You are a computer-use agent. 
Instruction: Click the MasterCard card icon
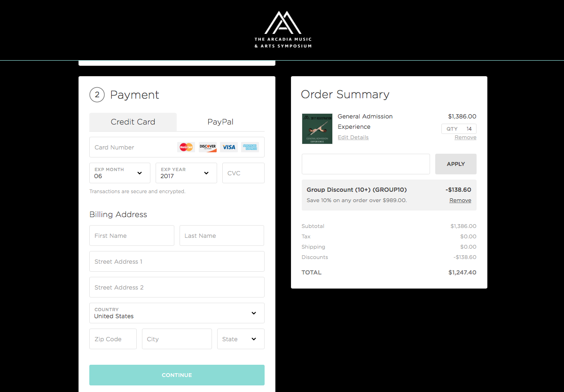click(187, 147)
